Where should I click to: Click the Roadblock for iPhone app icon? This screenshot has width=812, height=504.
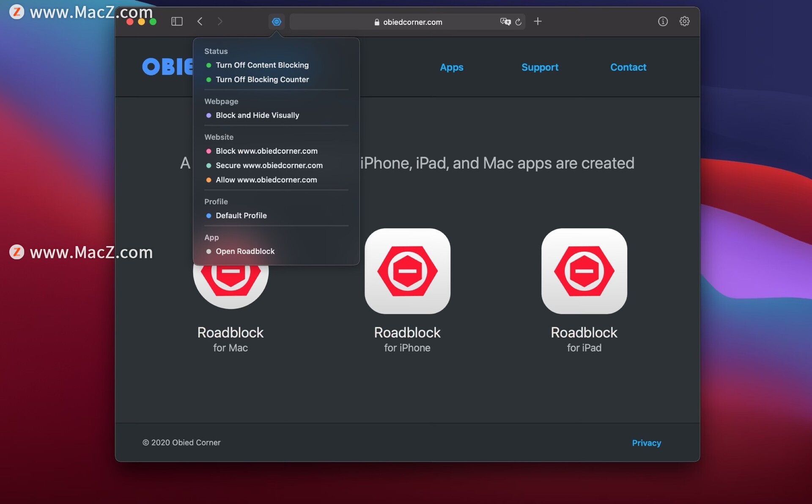(407, 271)
